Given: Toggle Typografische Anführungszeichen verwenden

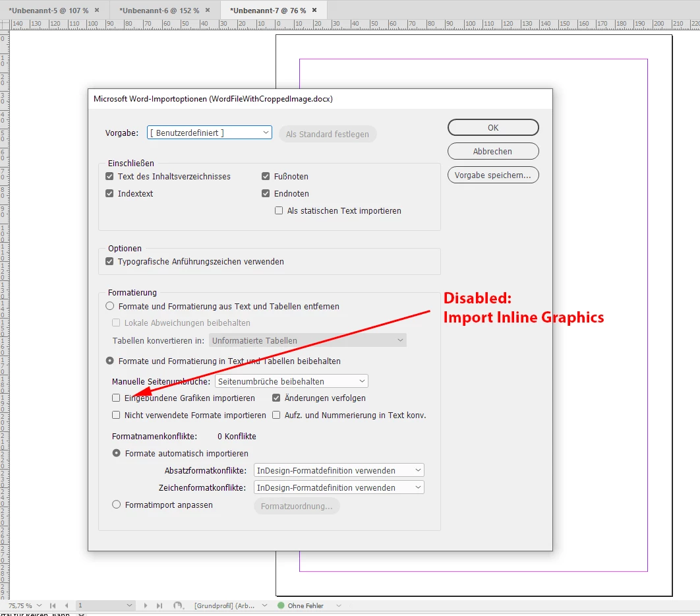Looking at the screenshot, I should pyautogui.click(x=109, y=261).
